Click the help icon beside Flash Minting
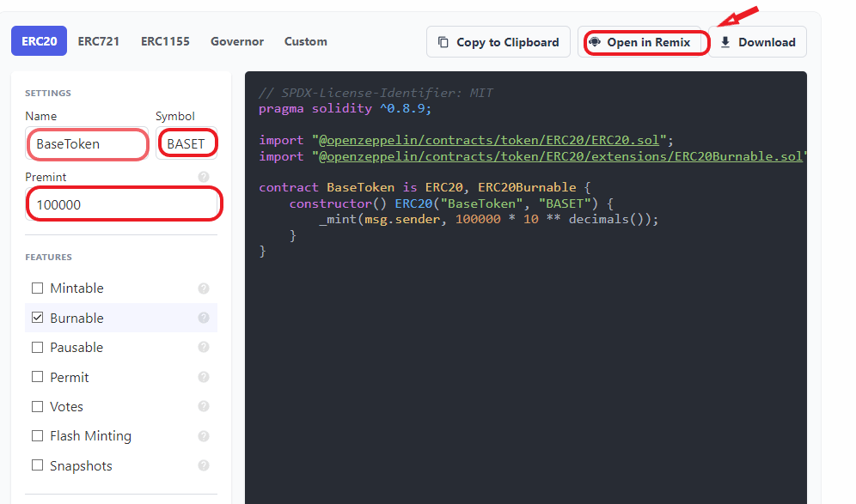The height and width of the screenshot is (504, 856). click(204, 436)
